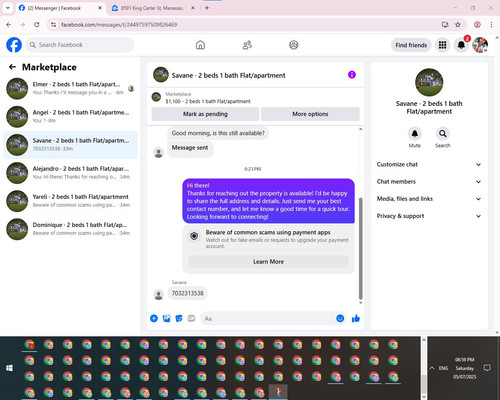Click the browser address bar URL

[119, 25]
